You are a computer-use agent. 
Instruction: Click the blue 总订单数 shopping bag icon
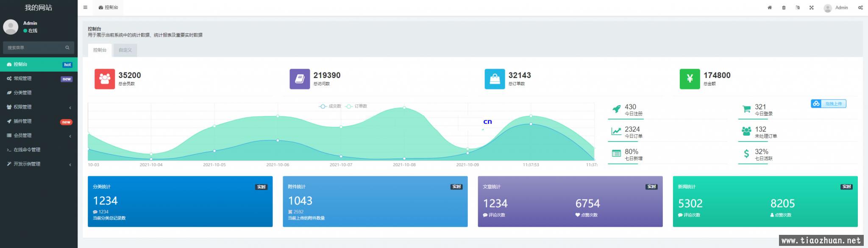click(x=495, y=79)
